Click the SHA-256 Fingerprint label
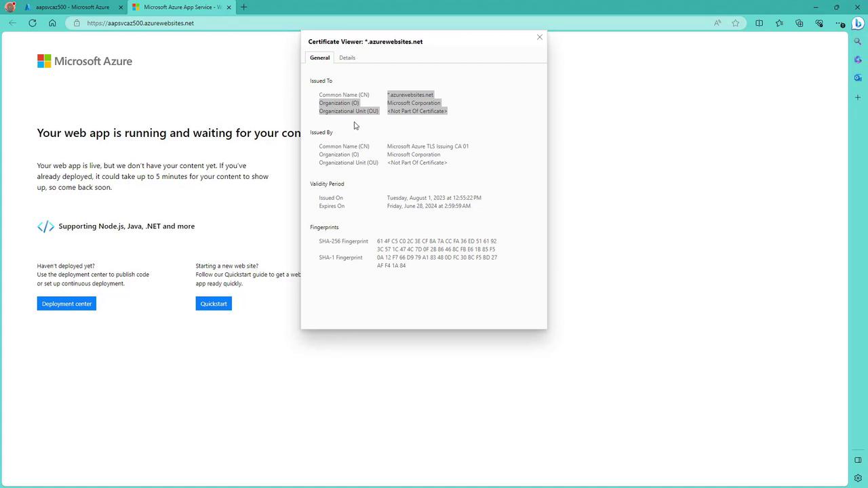Image resolution: width=868 pixels, height=488 pixels. (x=344, y=241)
